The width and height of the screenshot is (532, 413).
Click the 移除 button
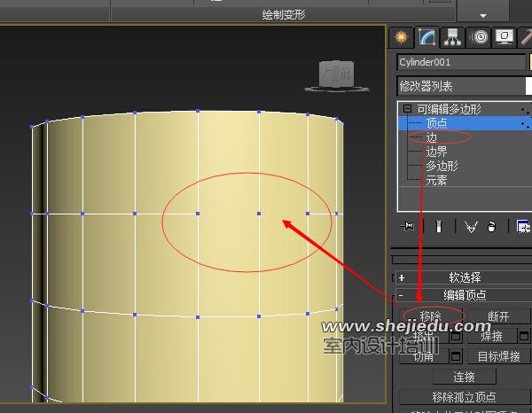(x=430, y=316)
